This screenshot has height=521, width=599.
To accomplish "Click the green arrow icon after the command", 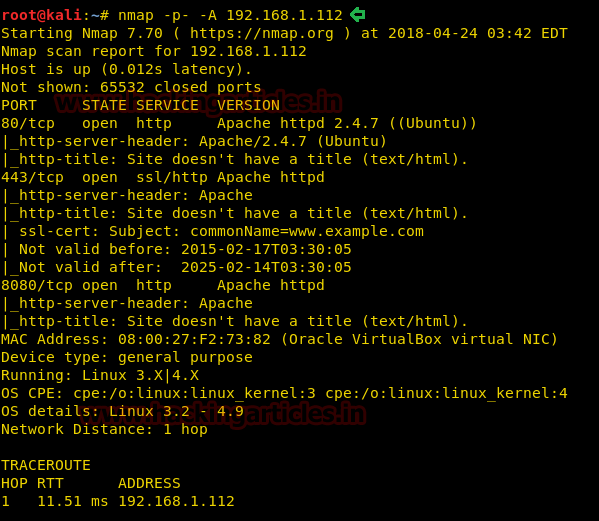I will (x=358, y=15).
